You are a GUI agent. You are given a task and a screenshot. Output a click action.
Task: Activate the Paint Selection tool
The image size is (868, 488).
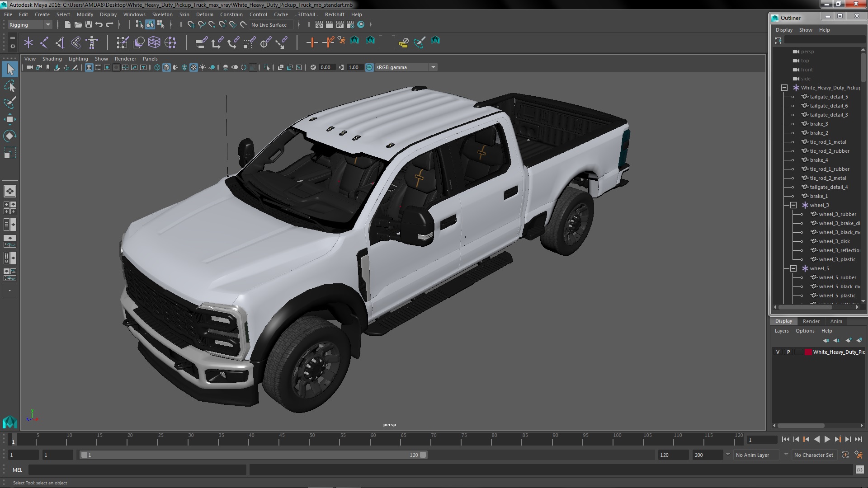point(10,103)
